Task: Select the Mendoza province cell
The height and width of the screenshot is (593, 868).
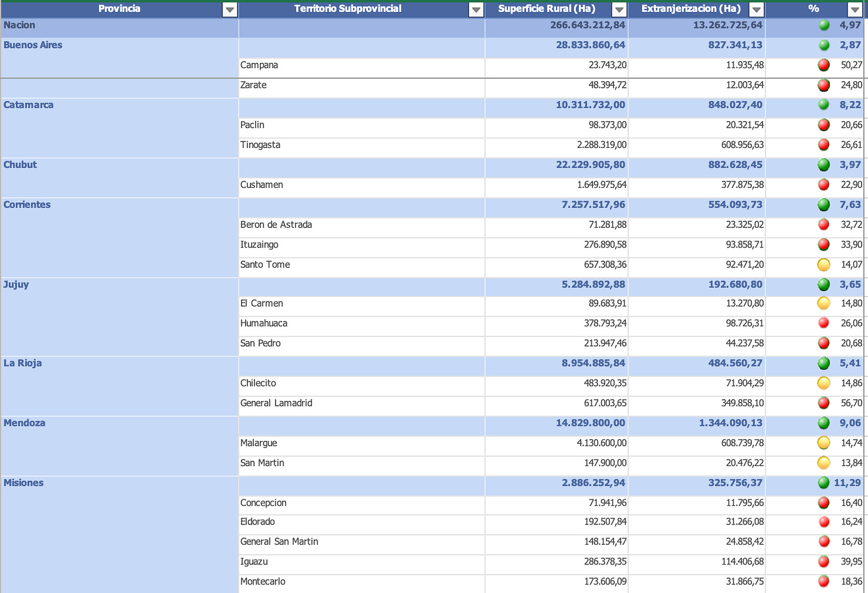Action: [120, 446]
